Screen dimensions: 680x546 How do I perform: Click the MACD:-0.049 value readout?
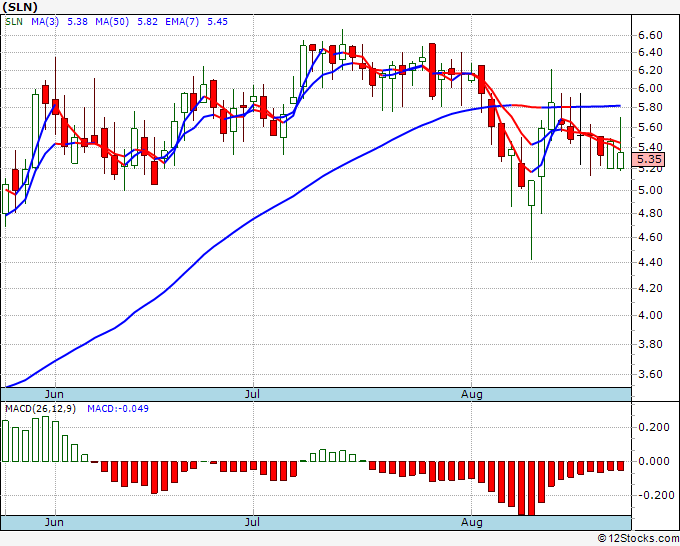point(118,409)
